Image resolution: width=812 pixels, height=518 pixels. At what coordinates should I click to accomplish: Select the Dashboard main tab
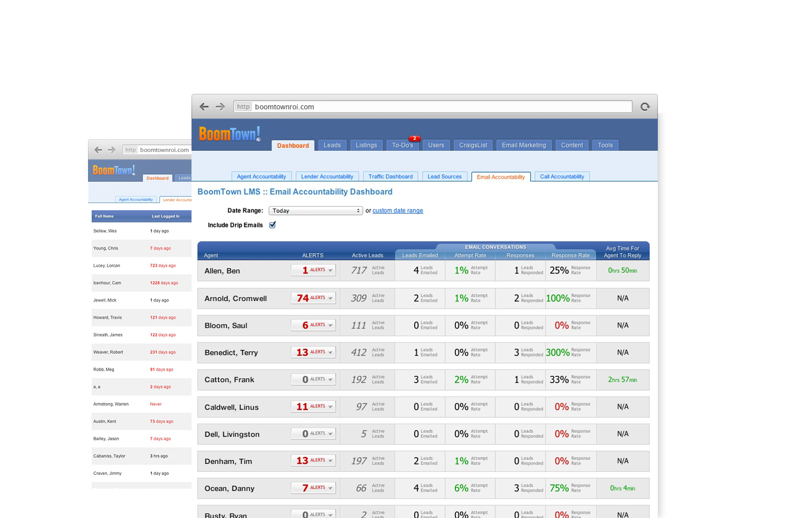pos(293,146)
